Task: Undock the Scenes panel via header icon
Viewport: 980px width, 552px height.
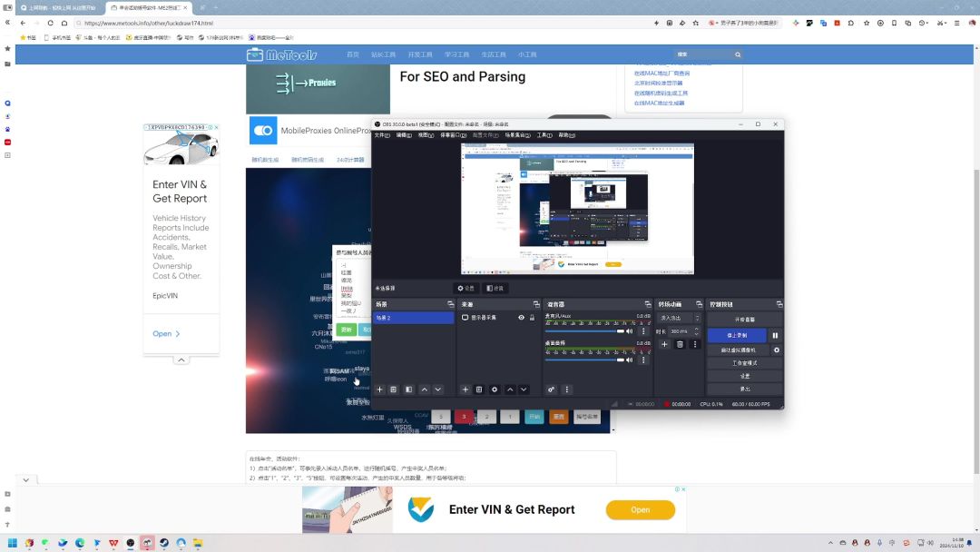Action: point(450,304)
